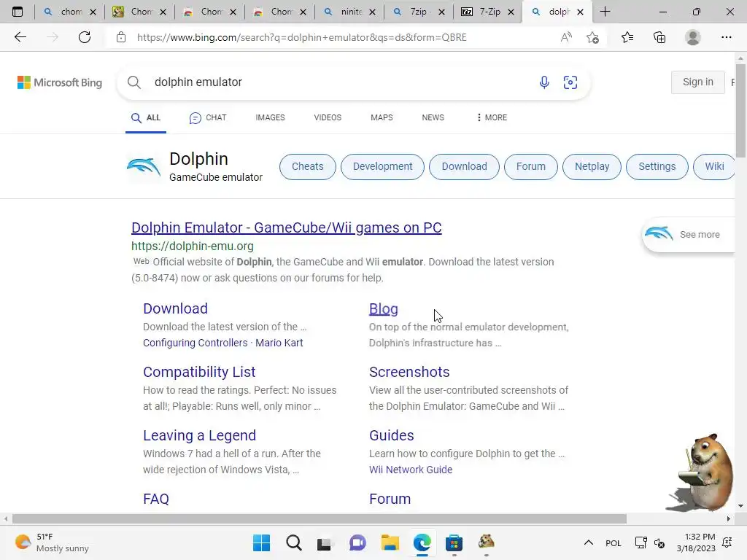Viewport: 747px width, 560px height.
Task: Go back with the browser back arrow
Action: tap(20, 37)
